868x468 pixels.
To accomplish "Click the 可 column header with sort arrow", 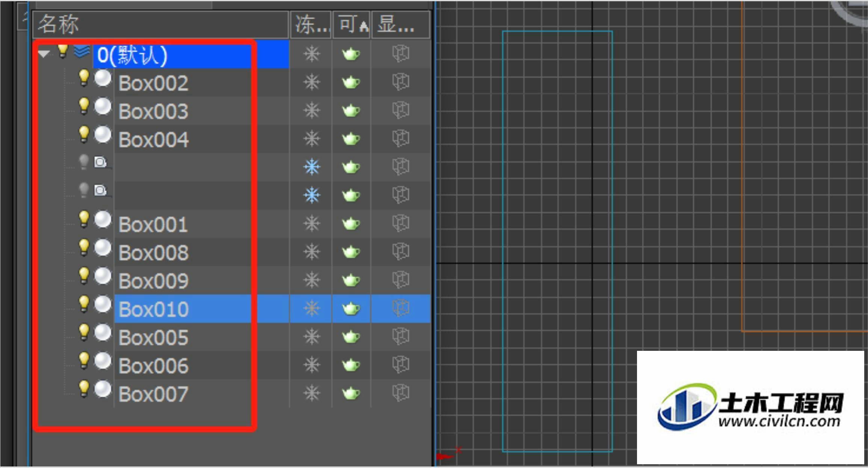I will (x=352, y=24).
